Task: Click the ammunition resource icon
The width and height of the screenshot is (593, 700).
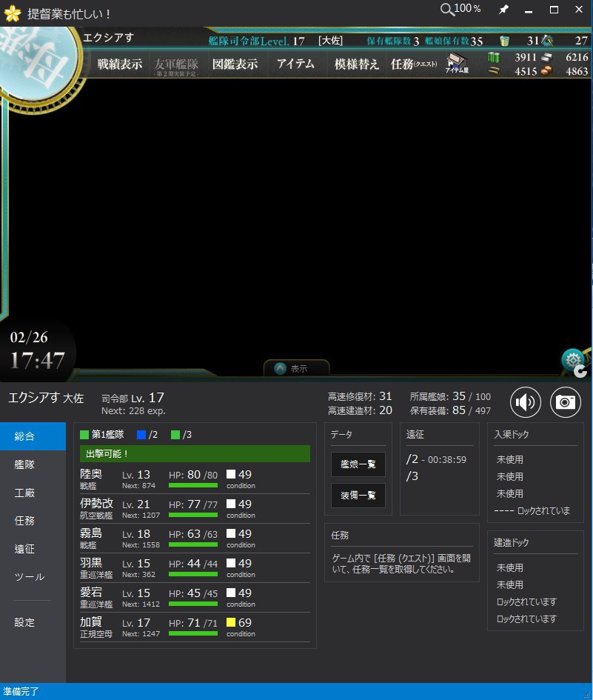Action: tap(494, 70)
